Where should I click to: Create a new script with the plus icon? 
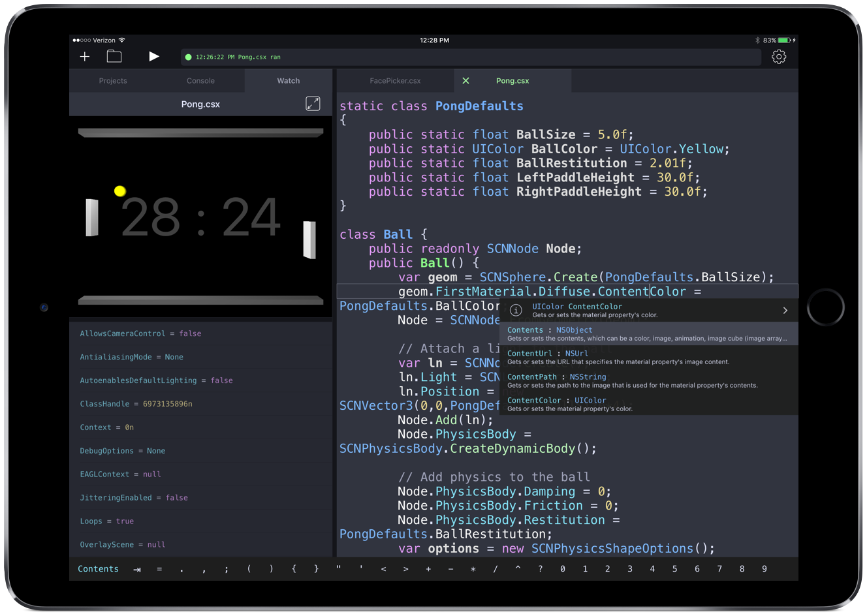pyautogui.click(x=84, y=57)
